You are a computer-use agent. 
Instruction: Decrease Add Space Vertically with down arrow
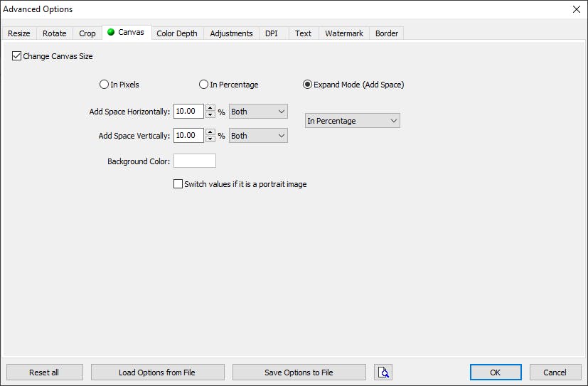[210, 139]
